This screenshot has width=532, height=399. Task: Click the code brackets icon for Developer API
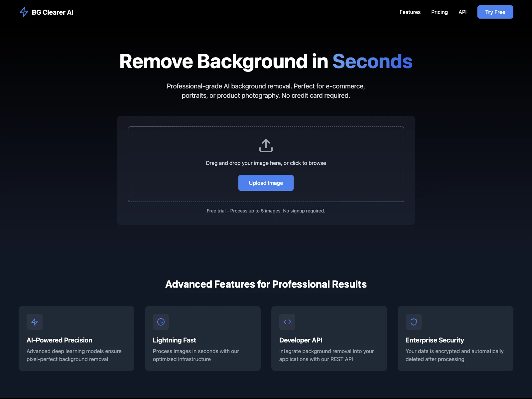(287, 322)
